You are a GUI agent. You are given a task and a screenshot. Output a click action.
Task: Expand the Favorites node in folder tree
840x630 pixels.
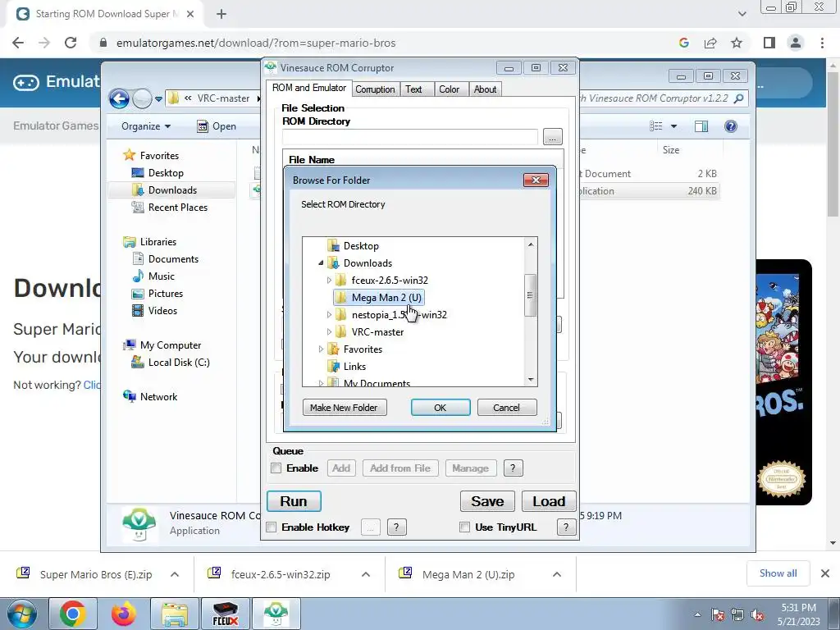tap(321, 349)
